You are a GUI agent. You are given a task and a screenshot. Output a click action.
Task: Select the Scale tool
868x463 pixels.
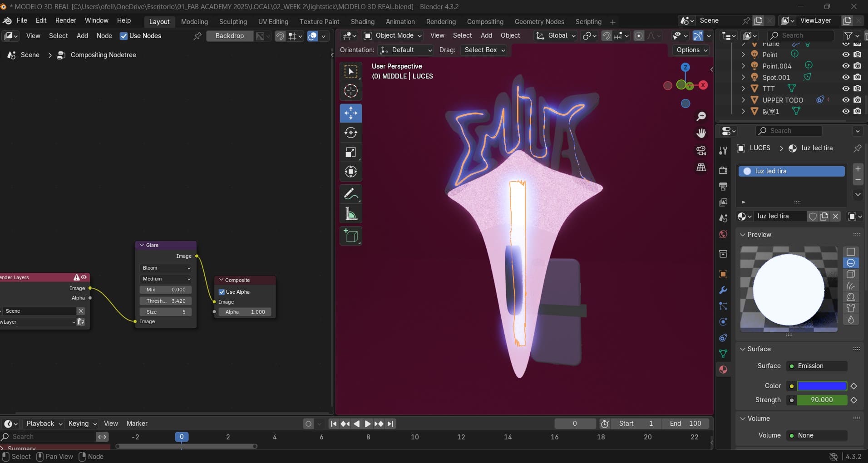(351, 152)
